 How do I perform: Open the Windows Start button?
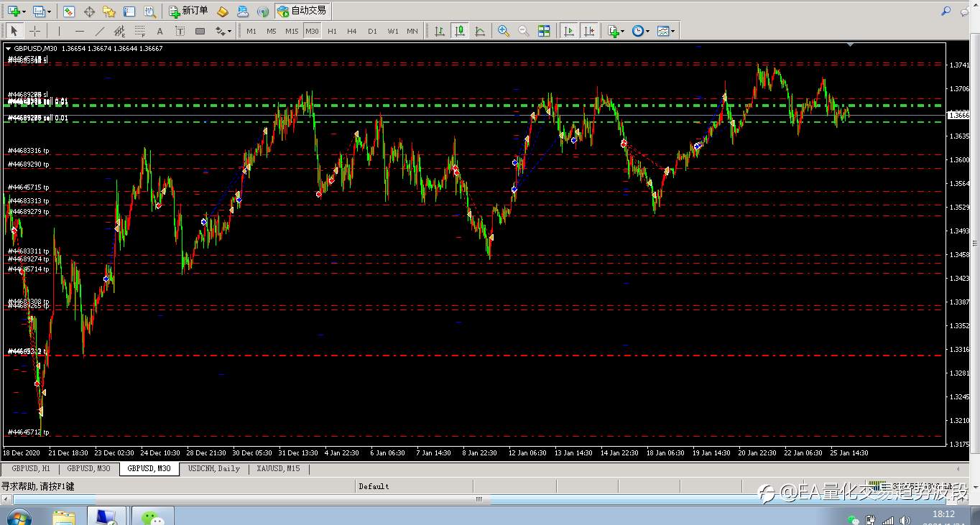19,516
